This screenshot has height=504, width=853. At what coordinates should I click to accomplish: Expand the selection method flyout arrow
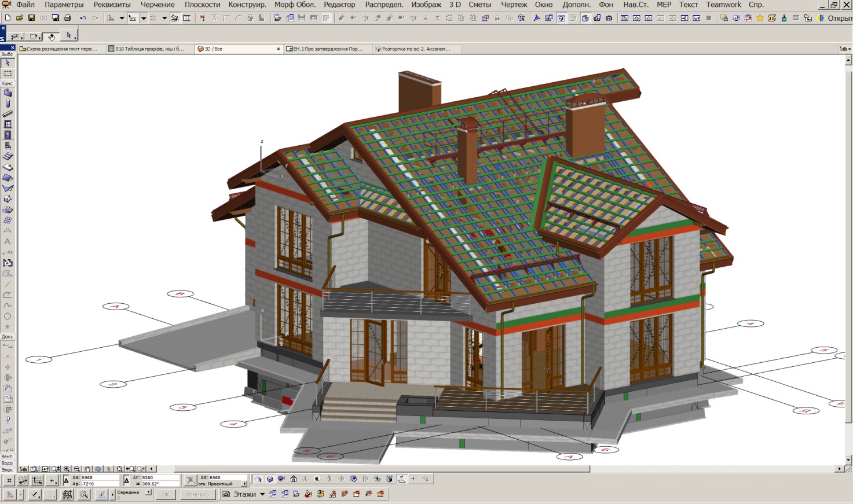click(22, 38)
